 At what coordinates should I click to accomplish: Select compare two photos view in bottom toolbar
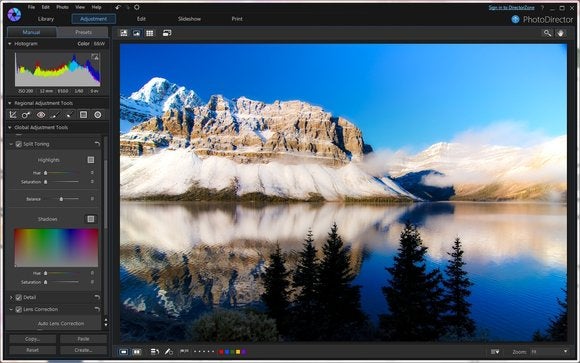coord(136,352)
